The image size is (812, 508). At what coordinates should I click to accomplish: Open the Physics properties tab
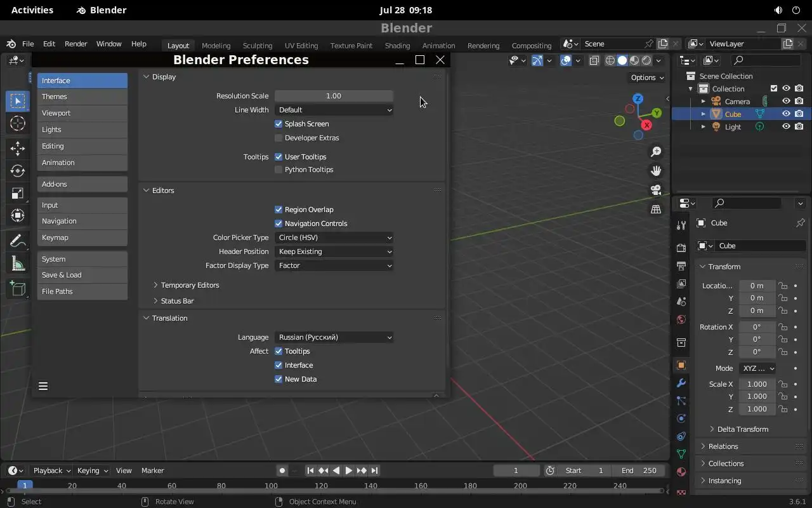pos(681,418)
